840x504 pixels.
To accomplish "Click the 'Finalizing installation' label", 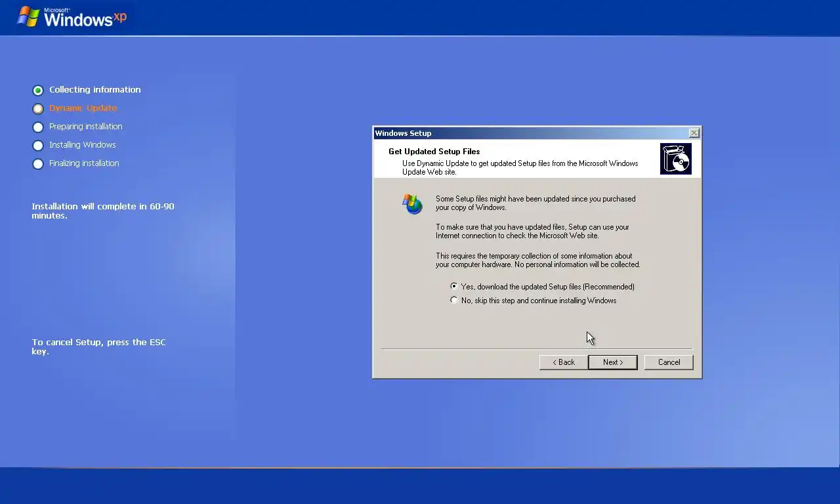I will [84, 163].
